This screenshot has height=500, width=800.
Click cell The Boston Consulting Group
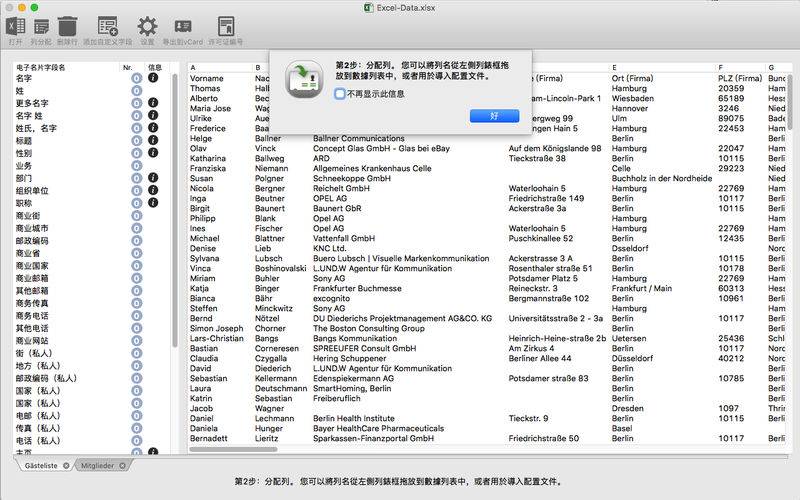tap(369, 328)
